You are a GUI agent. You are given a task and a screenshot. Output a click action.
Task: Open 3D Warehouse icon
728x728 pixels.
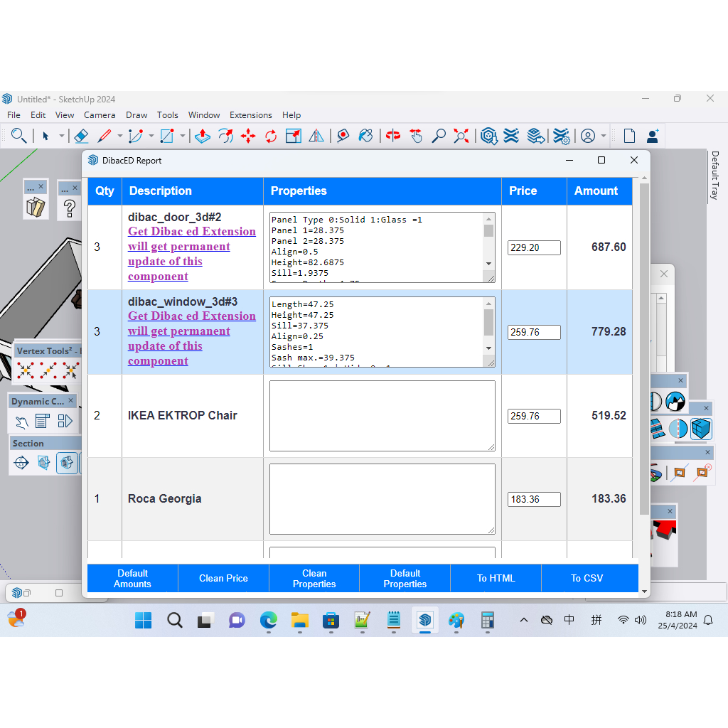[489, 136]
